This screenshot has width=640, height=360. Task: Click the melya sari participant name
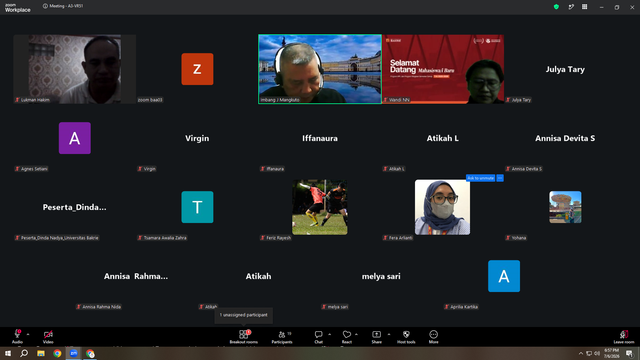pyautogui.click(x=381, y=276)
